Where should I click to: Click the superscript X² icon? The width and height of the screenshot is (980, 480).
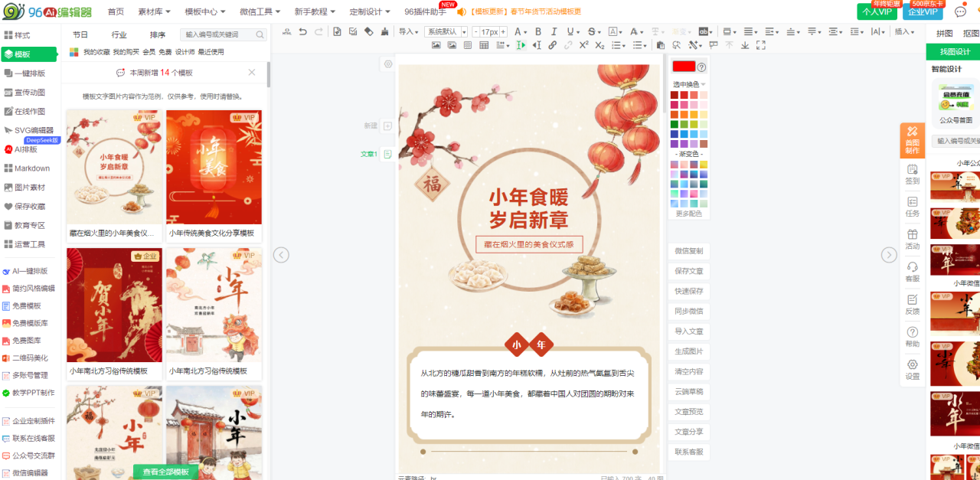[x=583, y=45]
